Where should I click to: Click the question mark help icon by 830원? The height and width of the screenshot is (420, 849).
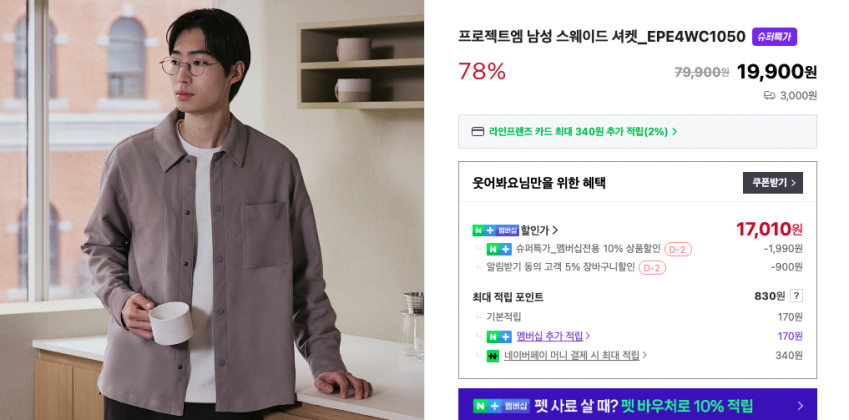click(796, 296)
